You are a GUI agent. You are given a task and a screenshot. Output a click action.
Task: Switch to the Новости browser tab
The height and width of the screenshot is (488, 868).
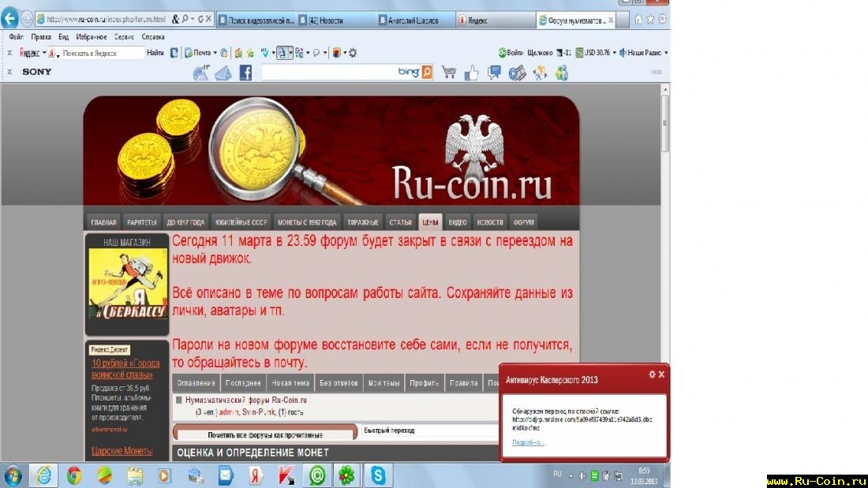[x=335, y=20]
